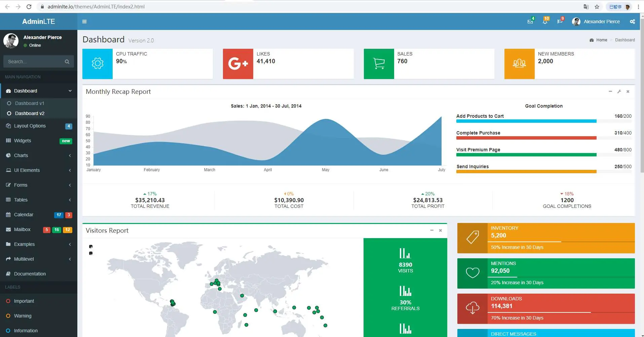This screenshot has height=337, width=644.
Task: Click the Mentions heart icon
Action: pos(472,273)
